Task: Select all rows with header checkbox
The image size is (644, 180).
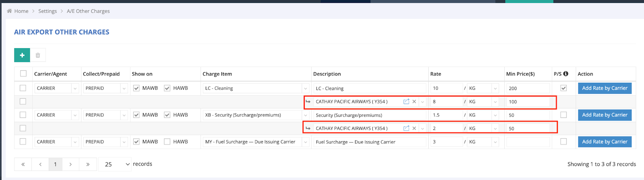Action: pyautogui.click(x=23, y=74)
